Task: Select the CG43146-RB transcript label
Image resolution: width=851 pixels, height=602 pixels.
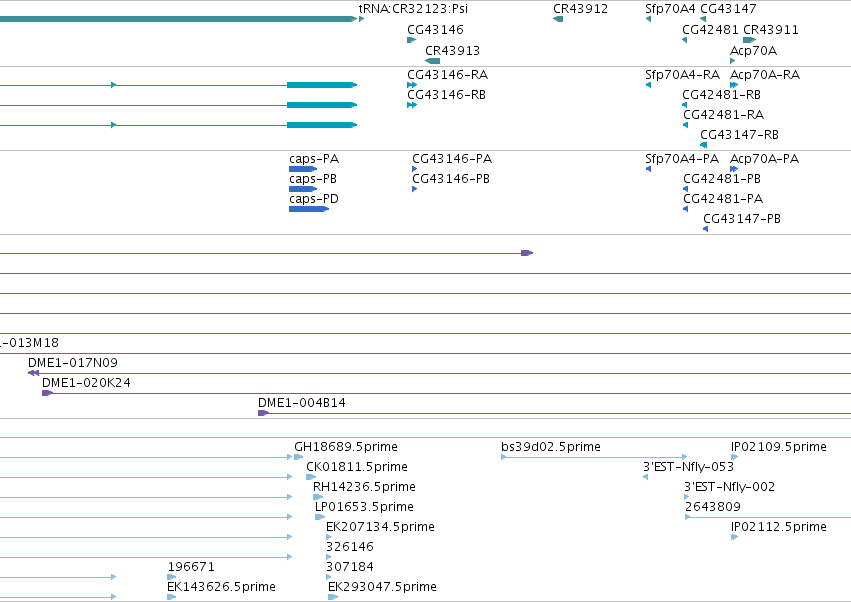Action: (x=446, y=94)
